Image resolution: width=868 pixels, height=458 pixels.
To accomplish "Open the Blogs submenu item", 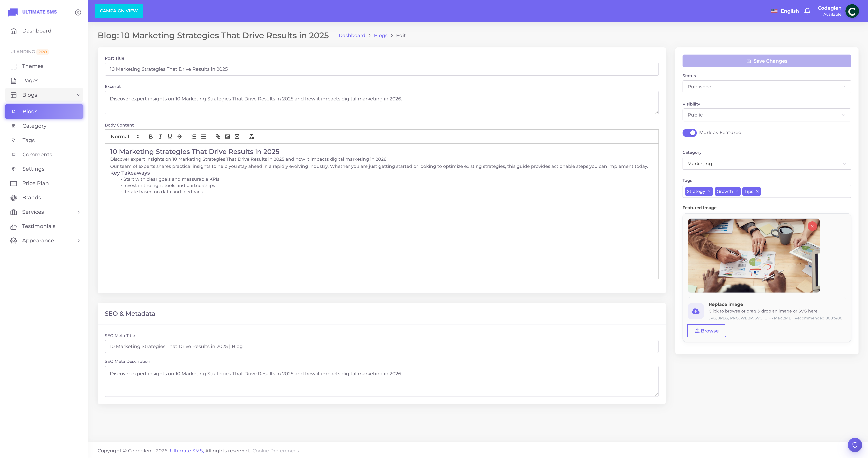I will pos(44,111).
